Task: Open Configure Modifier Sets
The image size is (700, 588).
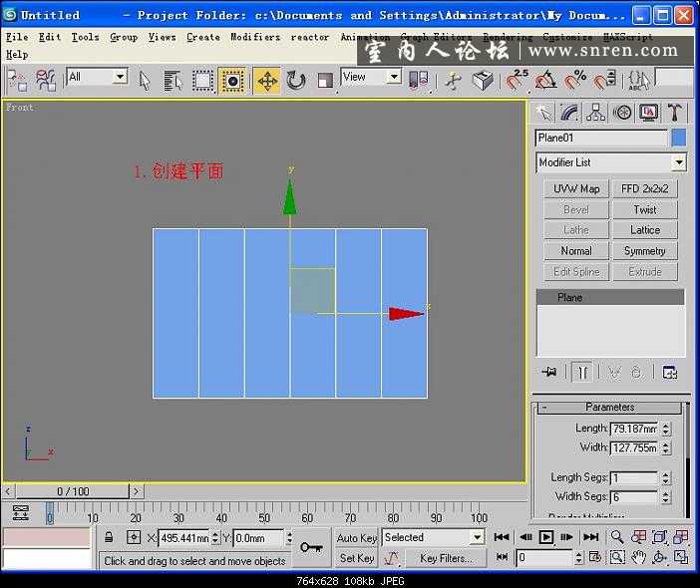Action: [670, 372]
